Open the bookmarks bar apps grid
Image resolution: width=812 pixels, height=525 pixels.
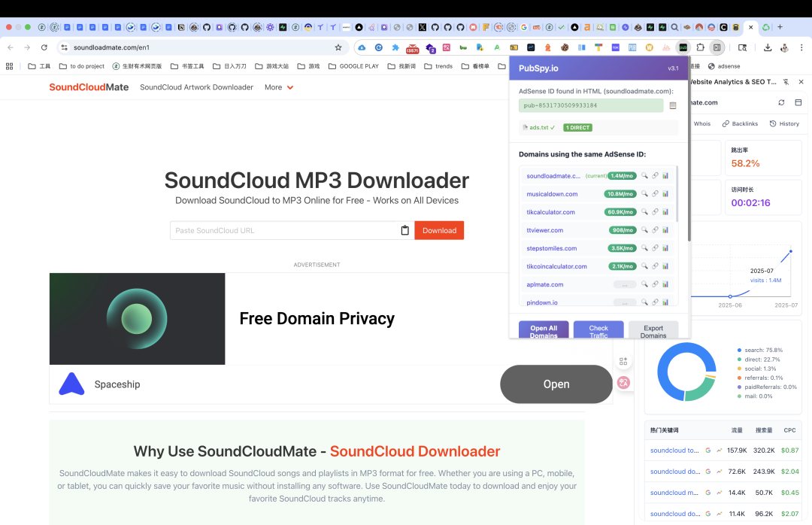[x=9, y=66]
